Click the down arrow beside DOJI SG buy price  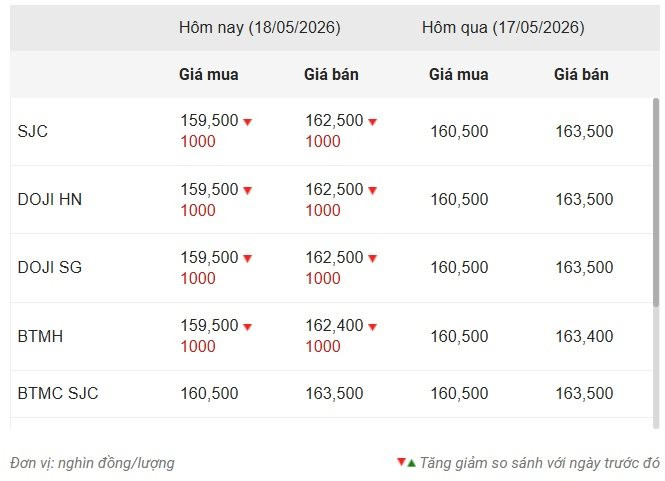click(x=248, y=258)
